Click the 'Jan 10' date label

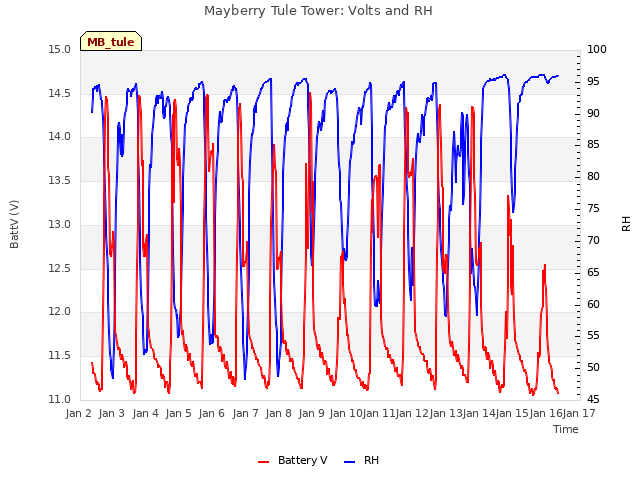click(x=345, y=413)
